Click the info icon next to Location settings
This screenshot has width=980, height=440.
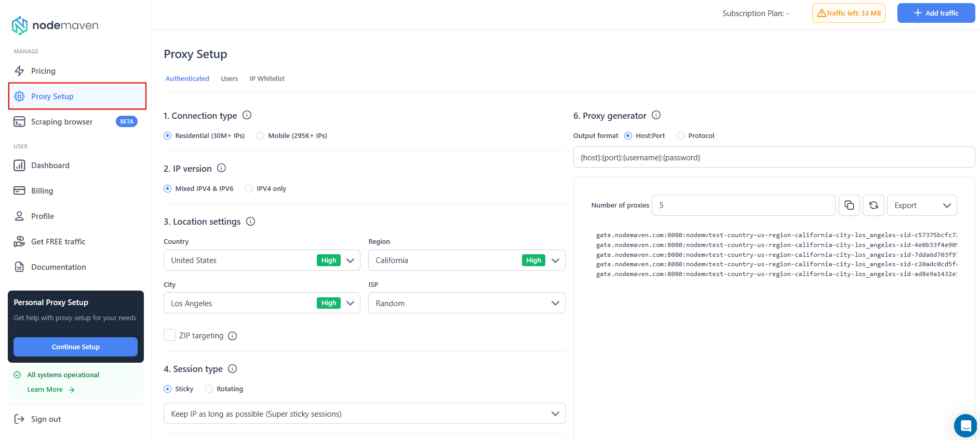pos(250,222)
